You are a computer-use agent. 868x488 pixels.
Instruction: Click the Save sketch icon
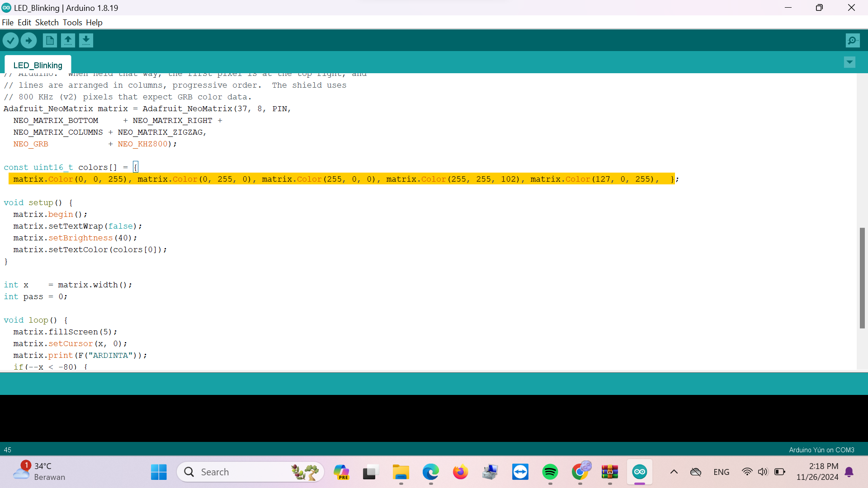[x=85, y=40]
